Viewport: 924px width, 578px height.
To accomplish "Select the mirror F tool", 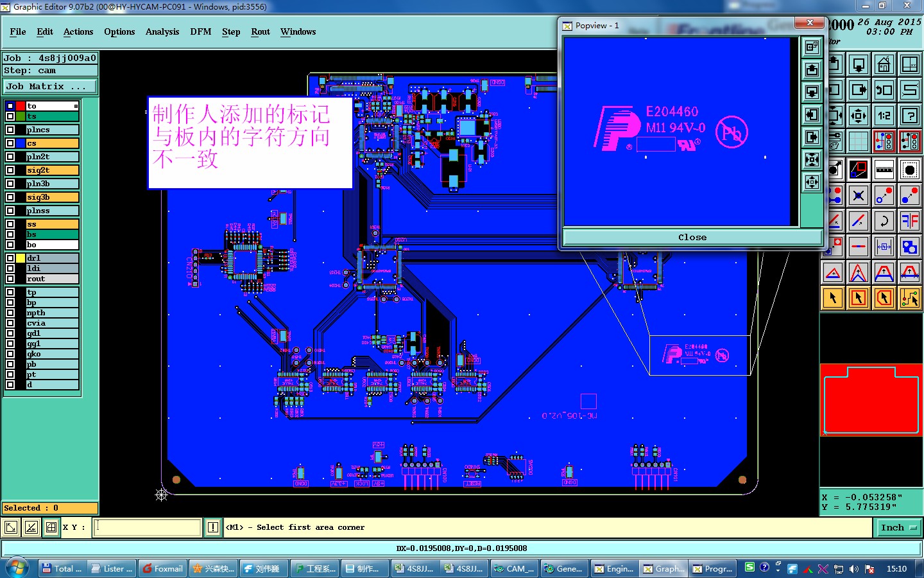I will point(910,221).
